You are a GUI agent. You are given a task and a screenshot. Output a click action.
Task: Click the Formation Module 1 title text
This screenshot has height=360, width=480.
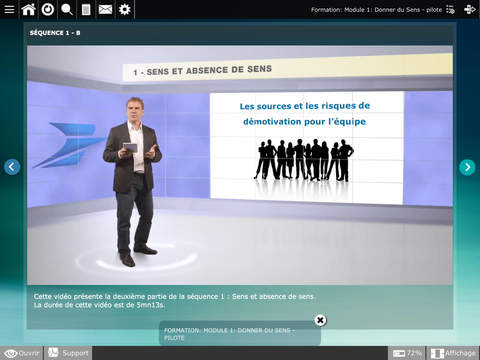tap(376, 10)
